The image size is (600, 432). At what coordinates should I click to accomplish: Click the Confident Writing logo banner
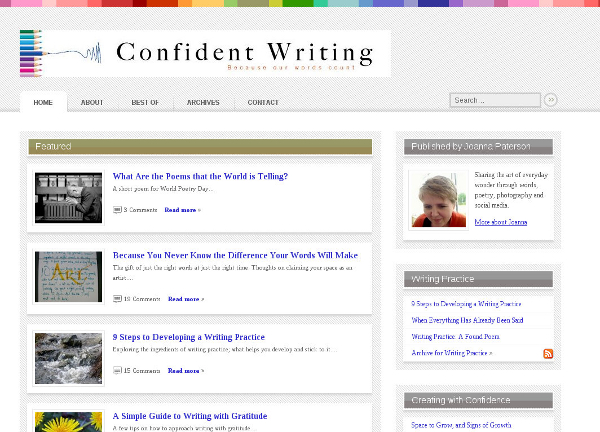click(205, 54)
